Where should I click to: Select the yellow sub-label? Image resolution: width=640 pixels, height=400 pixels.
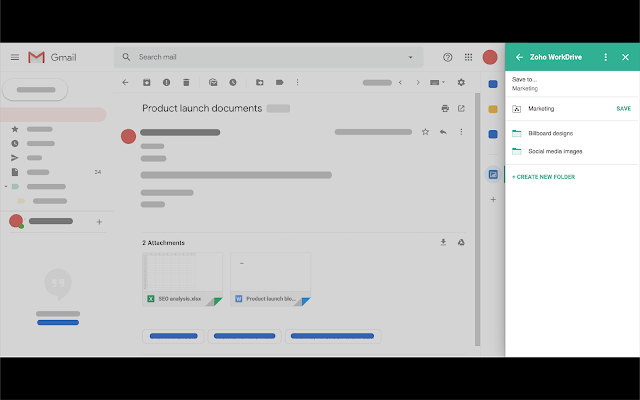tap(42, 201)
